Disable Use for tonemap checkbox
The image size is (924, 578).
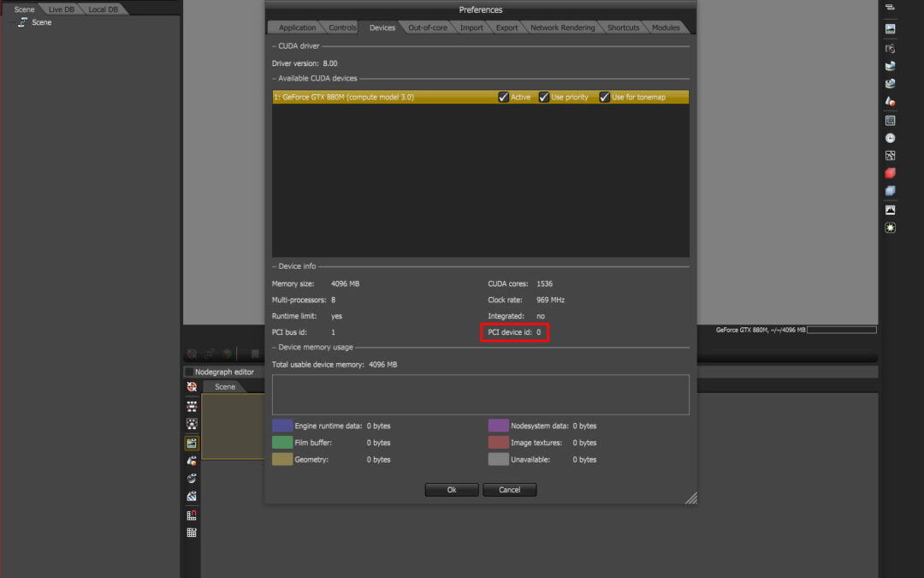pos(604,98)
